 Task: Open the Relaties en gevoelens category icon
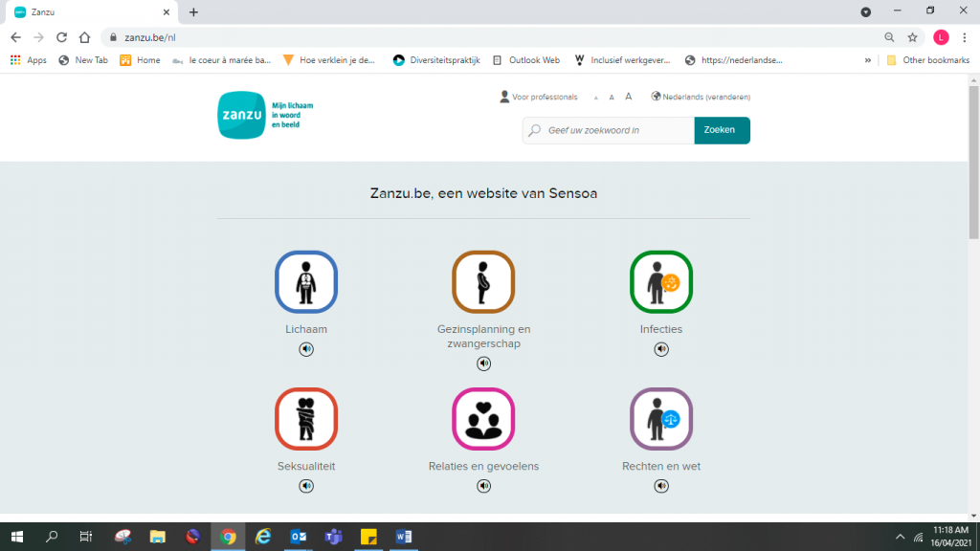pyautogui.click(x=483, y=419)
